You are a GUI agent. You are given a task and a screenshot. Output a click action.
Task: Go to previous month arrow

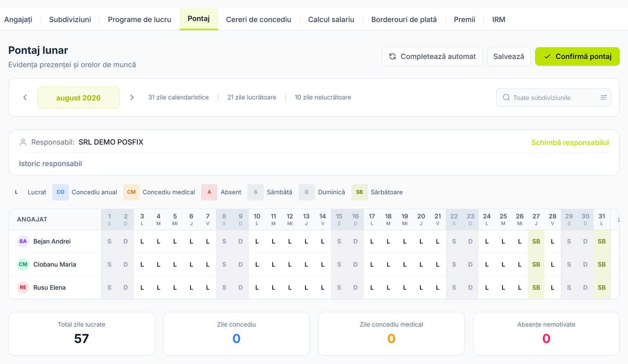click(x=25, y=97)
